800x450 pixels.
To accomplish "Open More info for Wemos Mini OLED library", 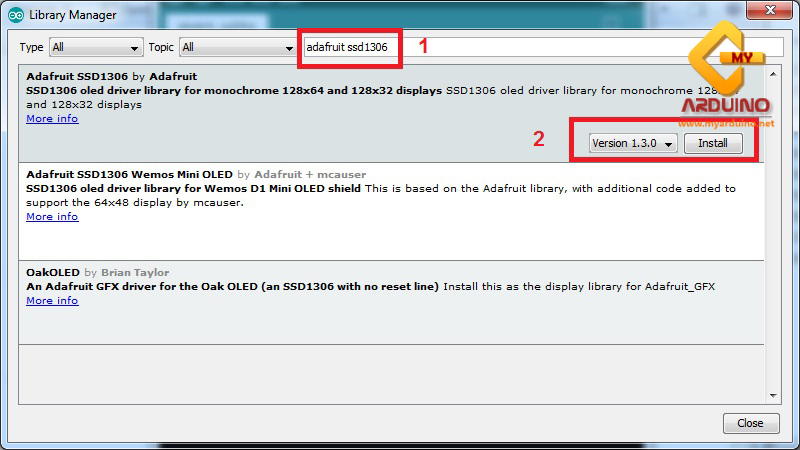I will click(52, 217).
